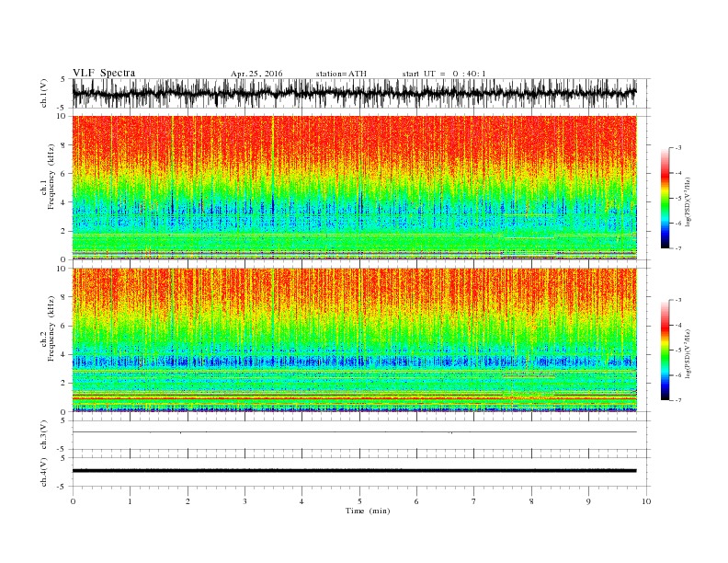The width and height of the screenshot is (728, 563).
Task: Click the "ch.3(V)" axis label
Action: coord(44,435)
